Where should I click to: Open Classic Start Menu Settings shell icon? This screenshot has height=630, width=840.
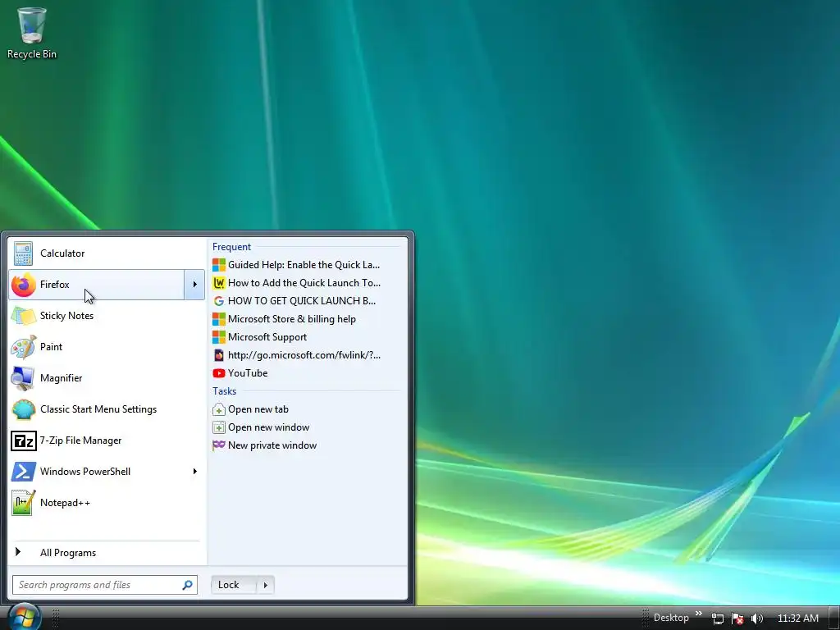coord(23,409)
